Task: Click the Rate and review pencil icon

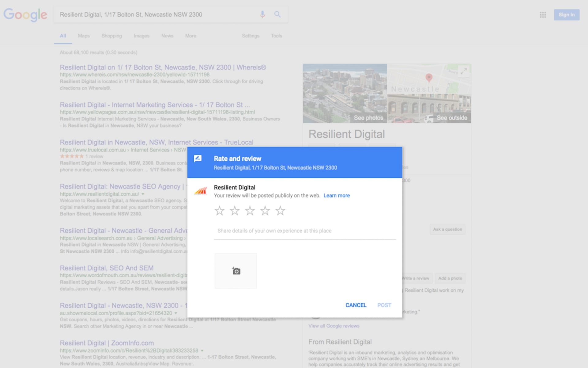Action: pos(198,159)
